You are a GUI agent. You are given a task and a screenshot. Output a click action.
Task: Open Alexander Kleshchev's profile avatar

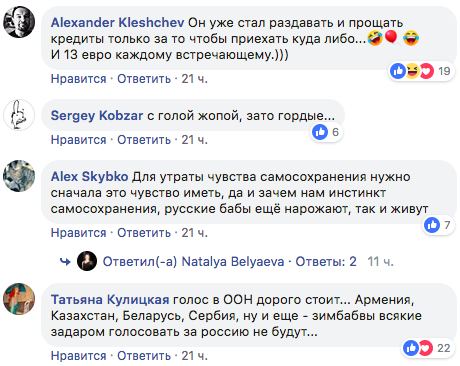click(x=19, y=22)
